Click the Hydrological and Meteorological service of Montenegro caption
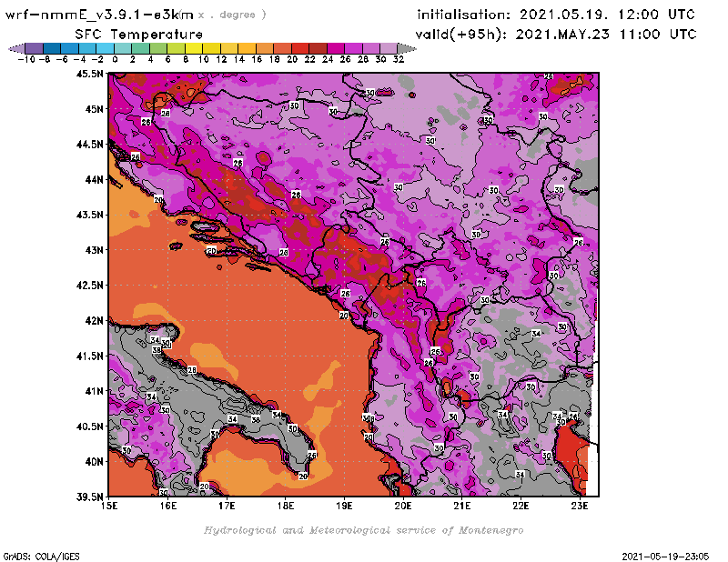 tap(363, 530)
